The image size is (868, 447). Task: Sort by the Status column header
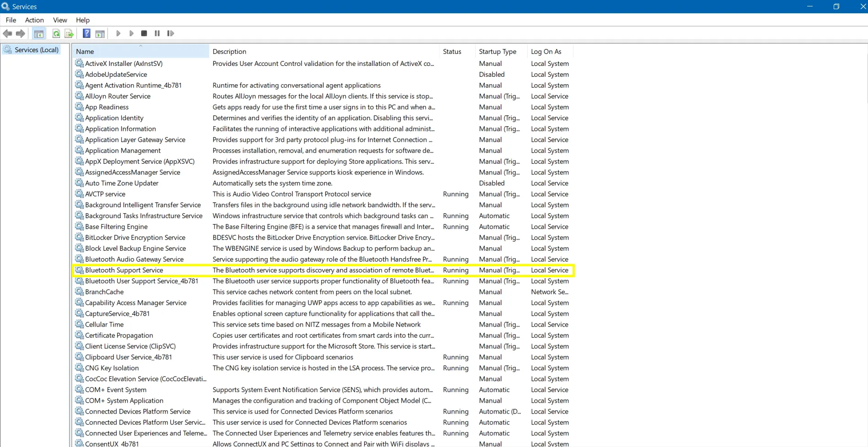(x=457, y=51)
